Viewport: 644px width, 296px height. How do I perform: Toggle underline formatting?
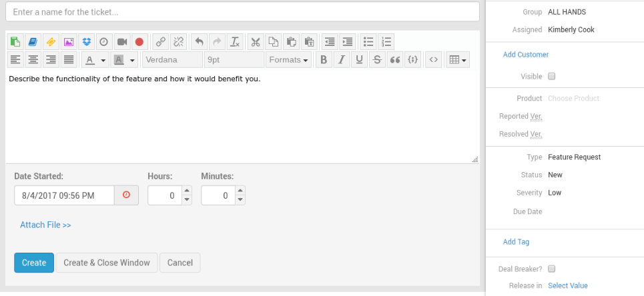click(x=359, y=60)
